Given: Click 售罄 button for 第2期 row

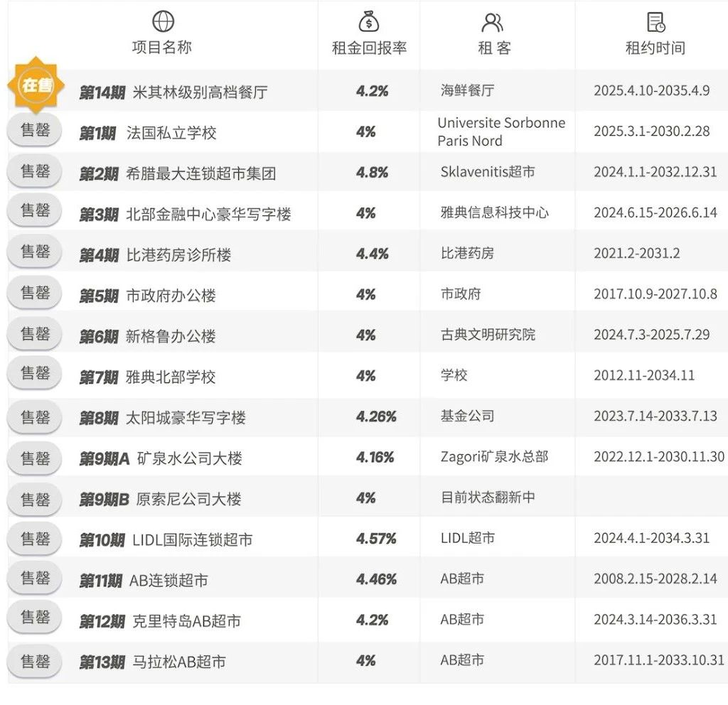Looking at the screenshot, I should 35,171.
